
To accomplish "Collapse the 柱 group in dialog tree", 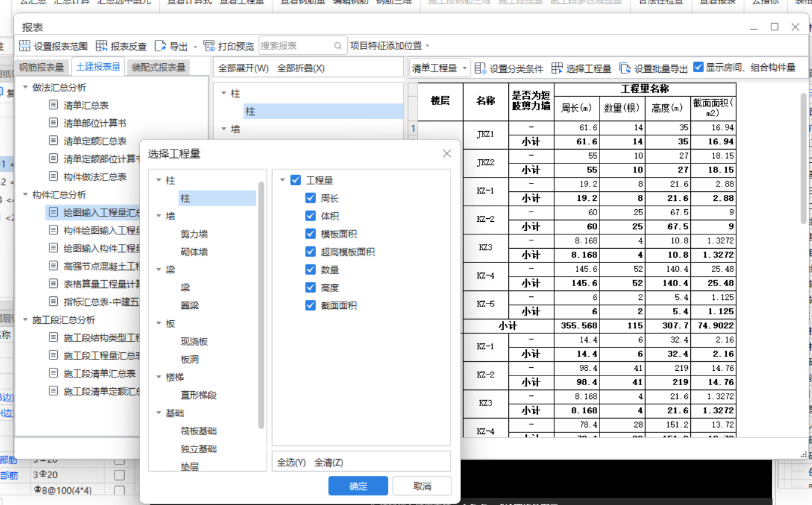I will coord(159,180).
